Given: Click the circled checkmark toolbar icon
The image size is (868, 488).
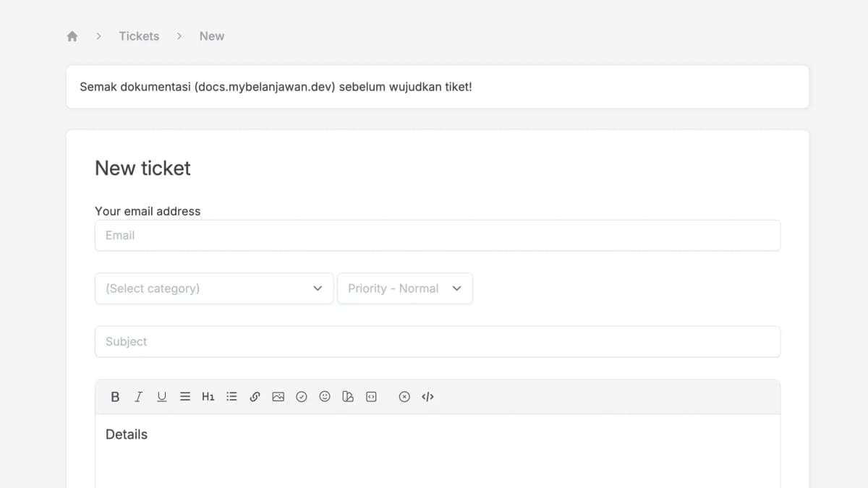Looking at the screenshot, I should pos(302,397).
